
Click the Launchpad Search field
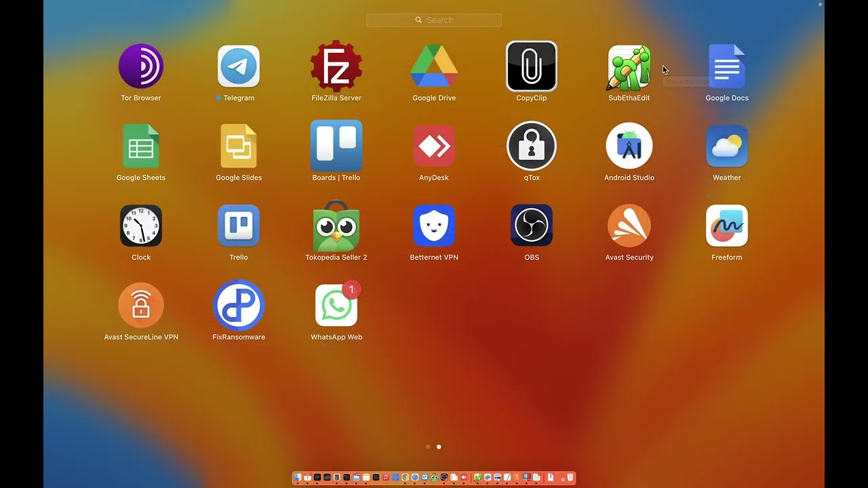[x=434, y=20]
